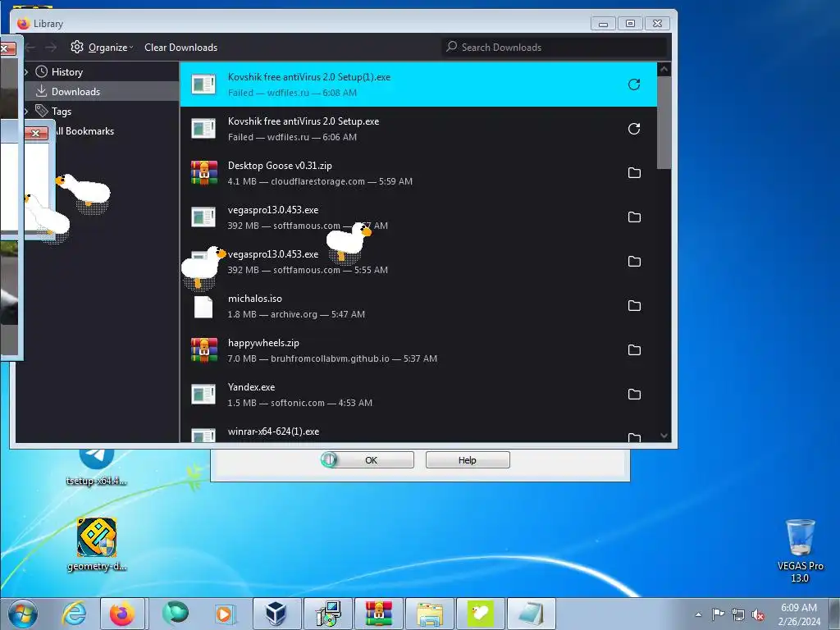This screenshot has height=630, width=840.
Task: Select Downloads in the Library sidebar
Action: tap(101, 91)
